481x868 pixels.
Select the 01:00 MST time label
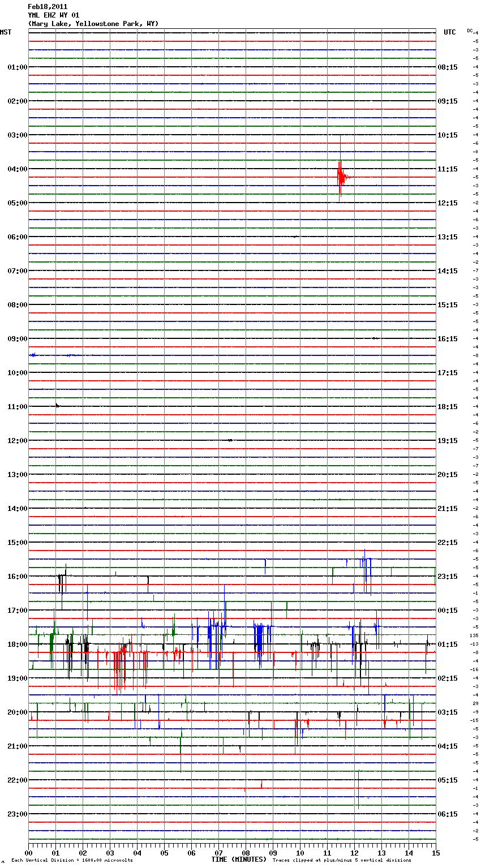17,67
